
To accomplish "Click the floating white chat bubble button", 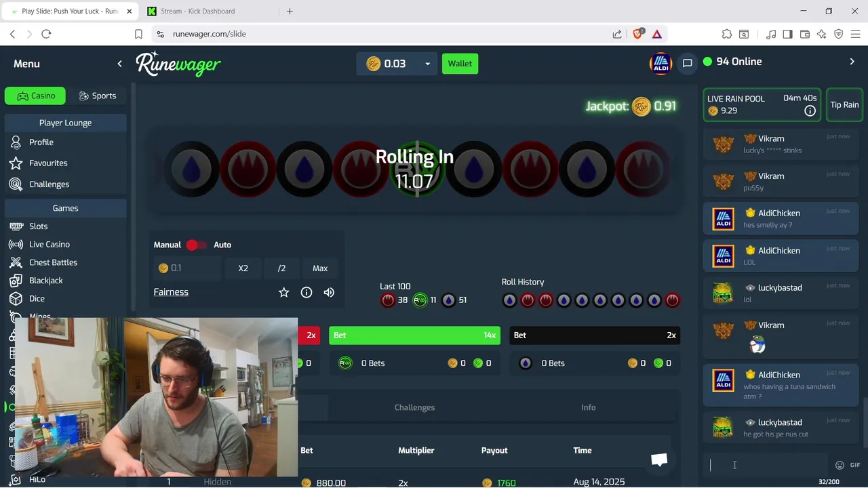I will pyautogui.click(x=659, y=460).
